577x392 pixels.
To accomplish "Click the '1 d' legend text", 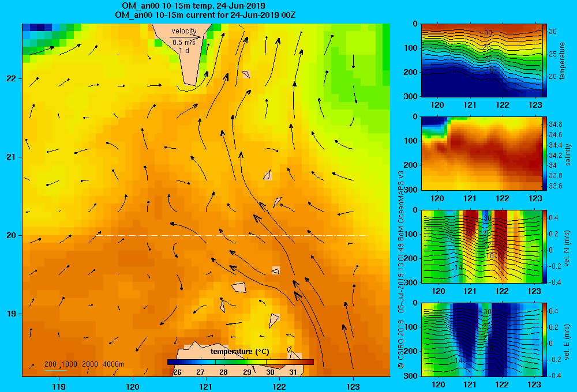I will pyautogui.click(x=184, y=50).
